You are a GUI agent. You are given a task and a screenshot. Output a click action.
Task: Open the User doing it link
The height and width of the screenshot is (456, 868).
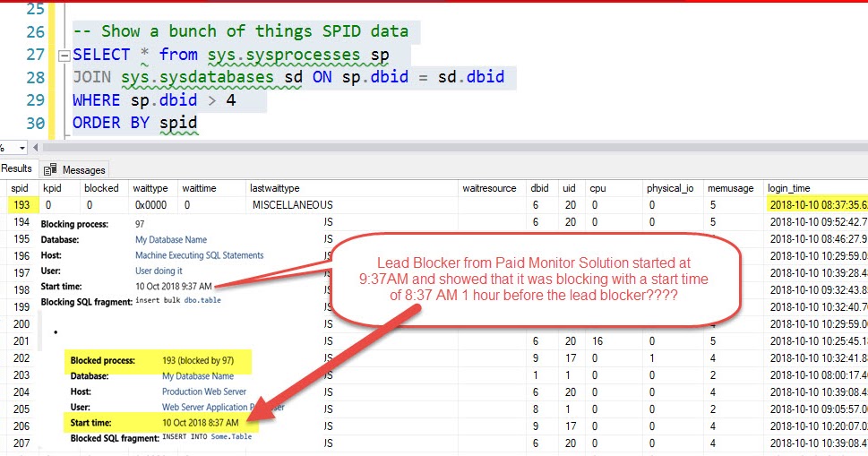[159, 271]
